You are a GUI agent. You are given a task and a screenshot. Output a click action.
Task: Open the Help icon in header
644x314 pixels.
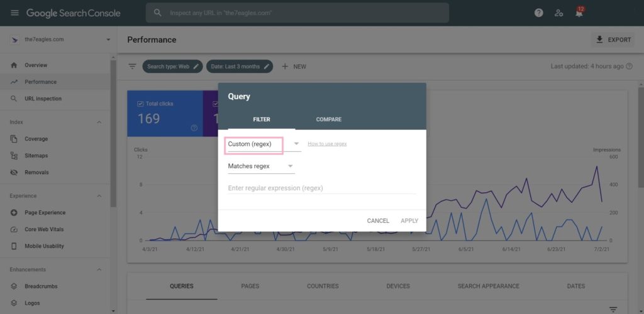539,13
